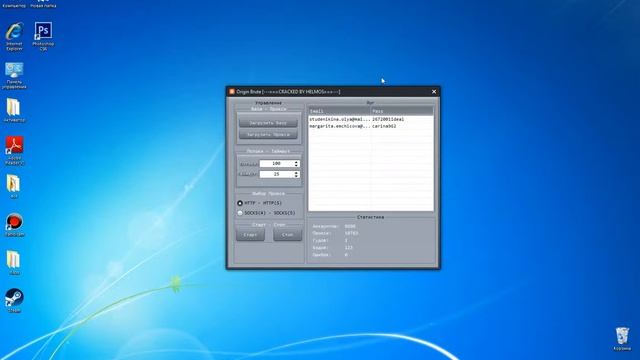Launch Adobe Reader desktop shortcut
640x360 pixels.
(x=14, y=150)
